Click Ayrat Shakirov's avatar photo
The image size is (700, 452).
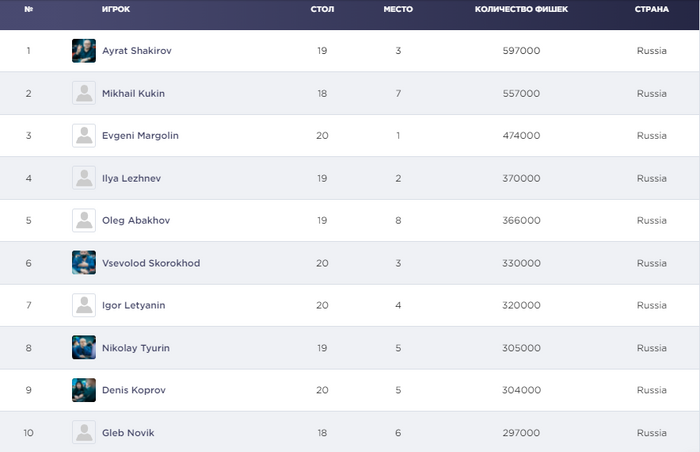pyautogui.click(x=84, y=51)
